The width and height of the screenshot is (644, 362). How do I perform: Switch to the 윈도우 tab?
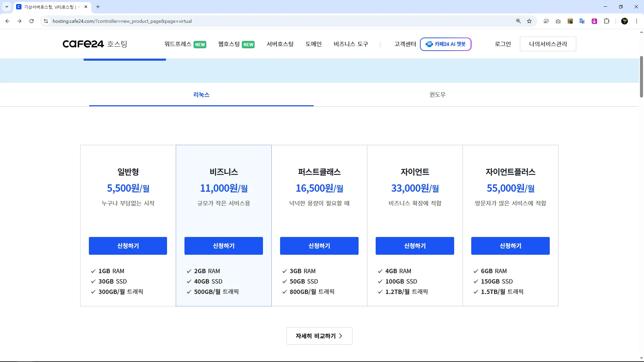(x=437, y=95)
